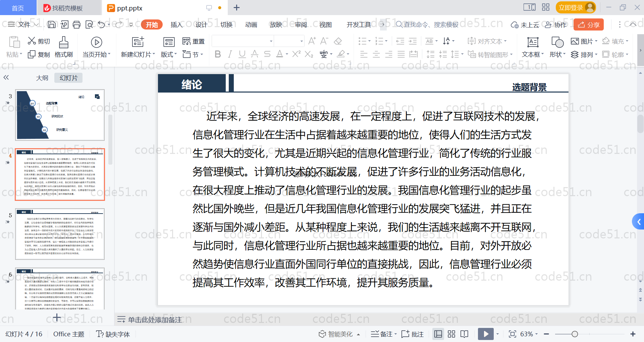644x342 pixels.
Task: Increase indent level icon
Action: (413, 41)
